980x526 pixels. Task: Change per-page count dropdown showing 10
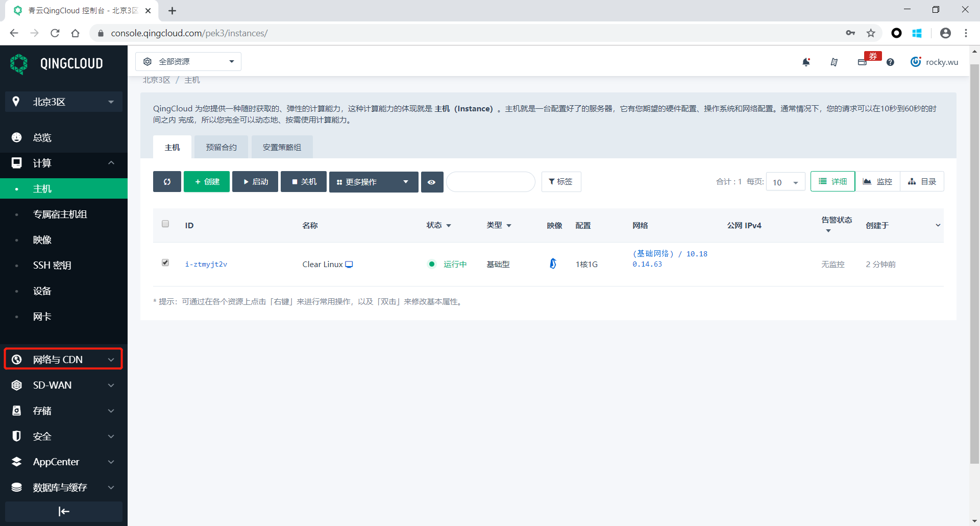[x=786, y=182]
